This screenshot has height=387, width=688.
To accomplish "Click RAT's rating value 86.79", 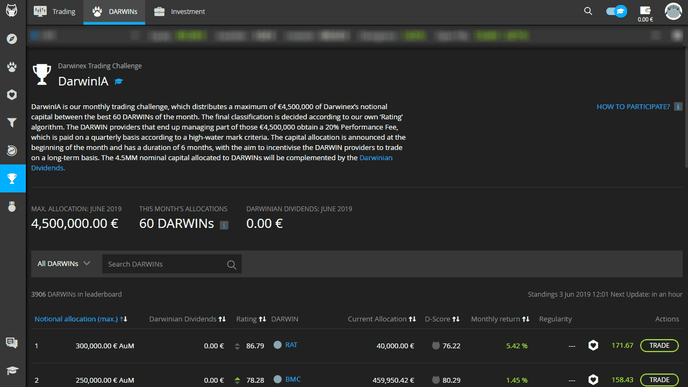I will [x=255, y=346].
